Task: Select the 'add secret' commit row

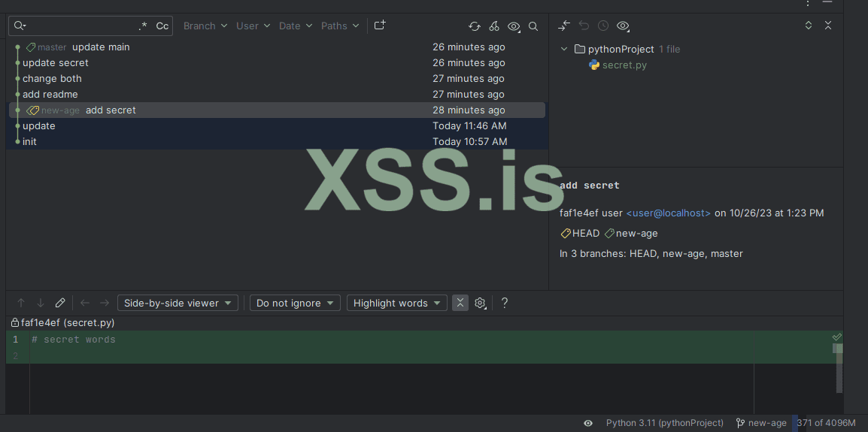Action: (x=277, y=110)
